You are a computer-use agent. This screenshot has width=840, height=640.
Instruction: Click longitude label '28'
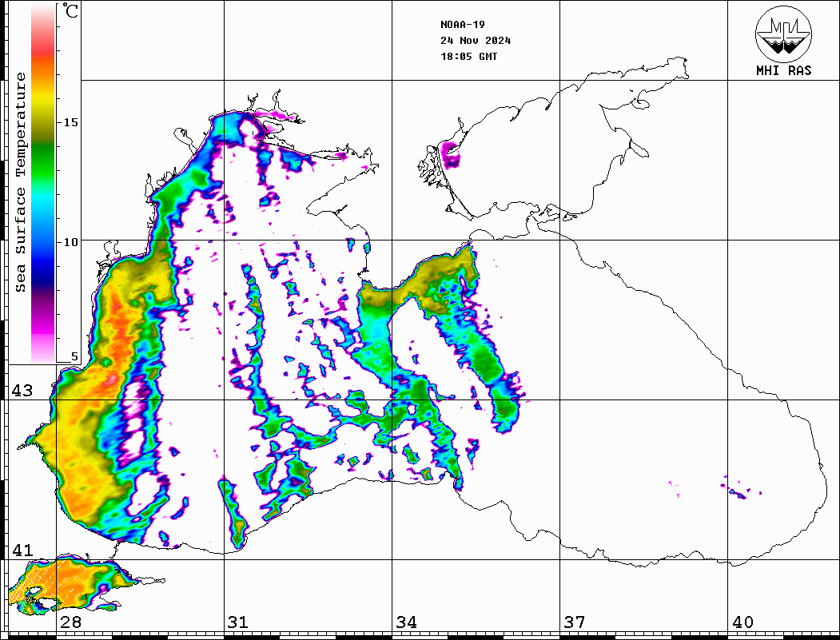coord(70,622)
